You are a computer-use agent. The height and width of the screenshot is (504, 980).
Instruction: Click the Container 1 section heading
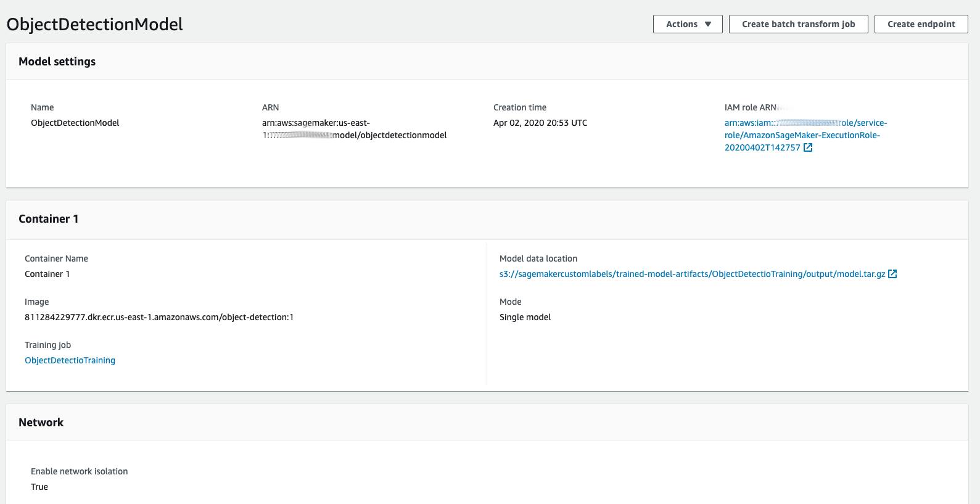(48, 219)
